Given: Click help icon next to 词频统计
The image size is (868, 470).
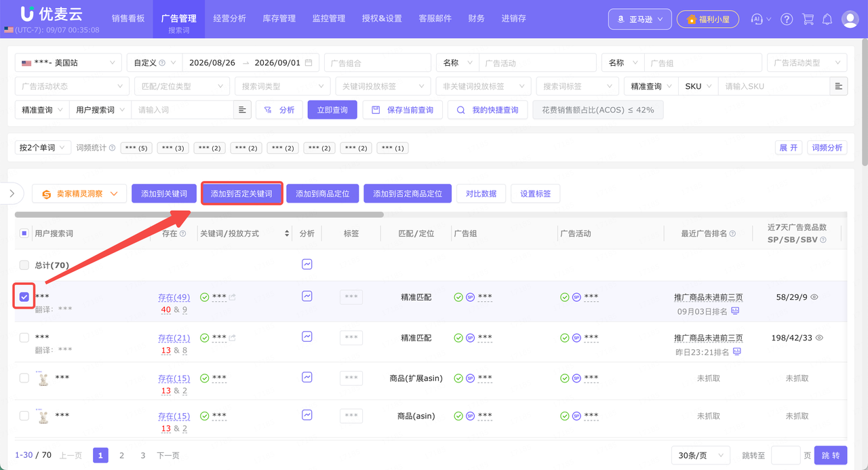Looking at the screenshot, I should point(112,148).
